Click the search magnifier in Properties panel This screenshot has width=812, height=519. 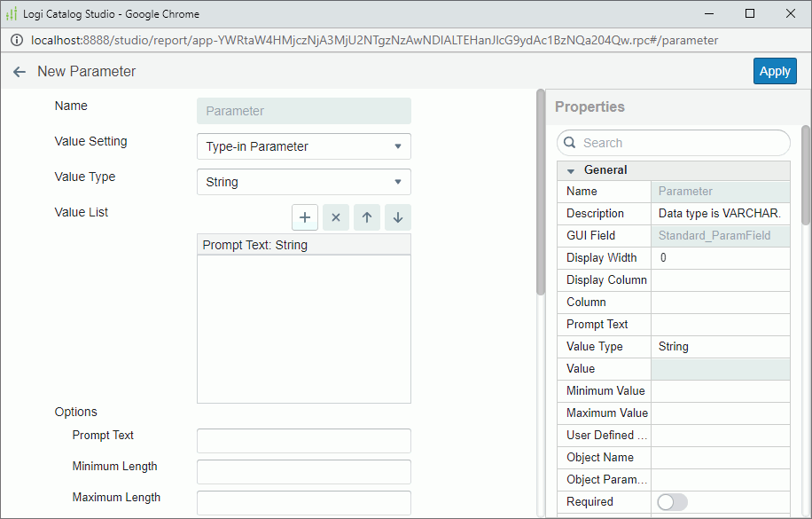click(568, 142)
